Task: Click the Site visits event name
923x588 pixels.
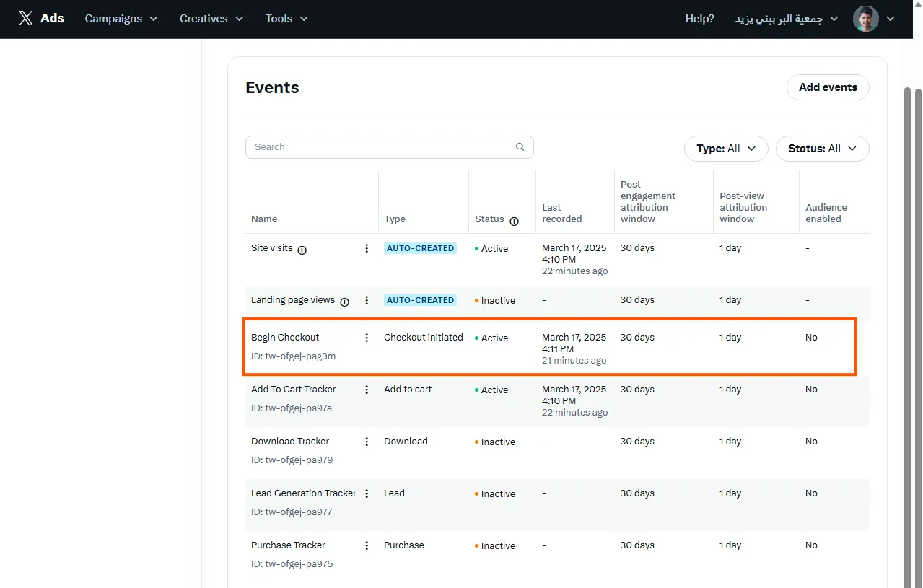Action: pos(272,248)
